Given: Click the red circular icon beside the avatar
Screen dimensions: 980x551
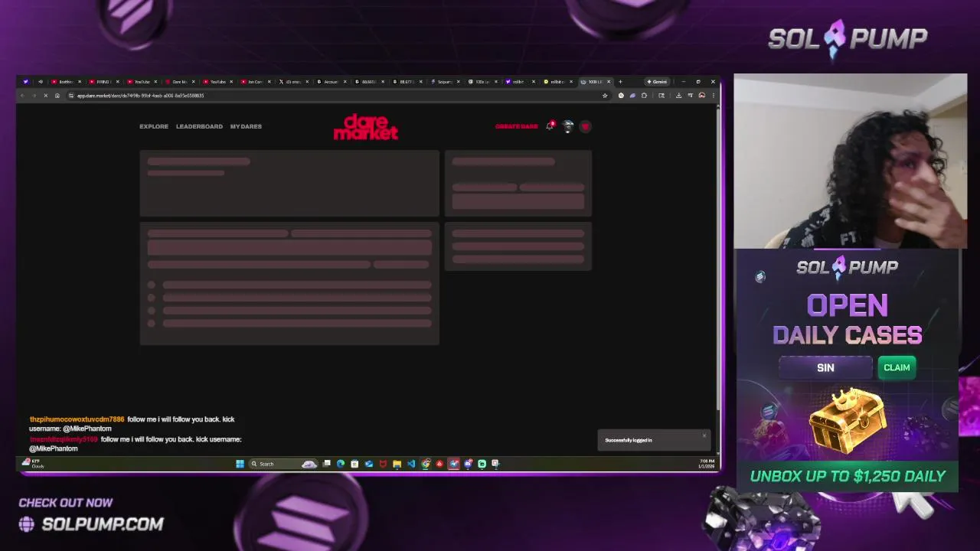Looking at the screenshot, I should coord(585,126).
